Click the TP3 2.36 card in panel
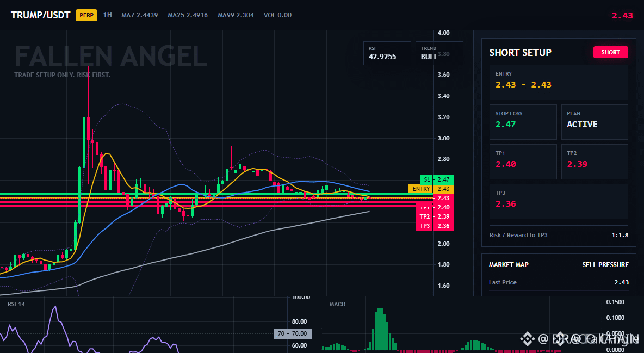The image size is (644, 353). tap(559, 201)
